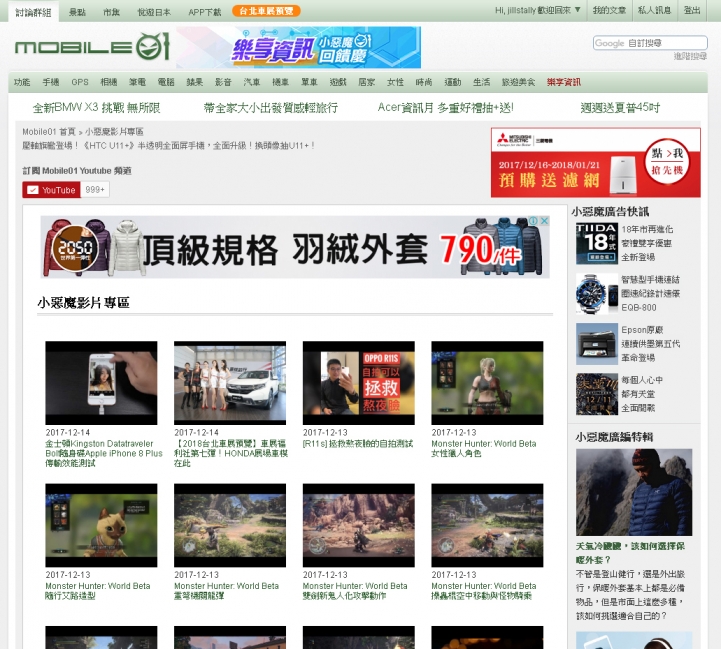721x649 pixels.
Task: Open the female hunter character video thumbnail
Action: 487,383
